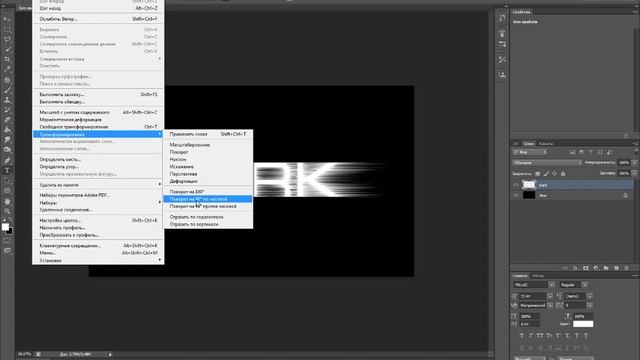The width and height of the screenshot is (640, 360).
Task: Click the zoom percentage field in status bar
Action: [24, 354]
